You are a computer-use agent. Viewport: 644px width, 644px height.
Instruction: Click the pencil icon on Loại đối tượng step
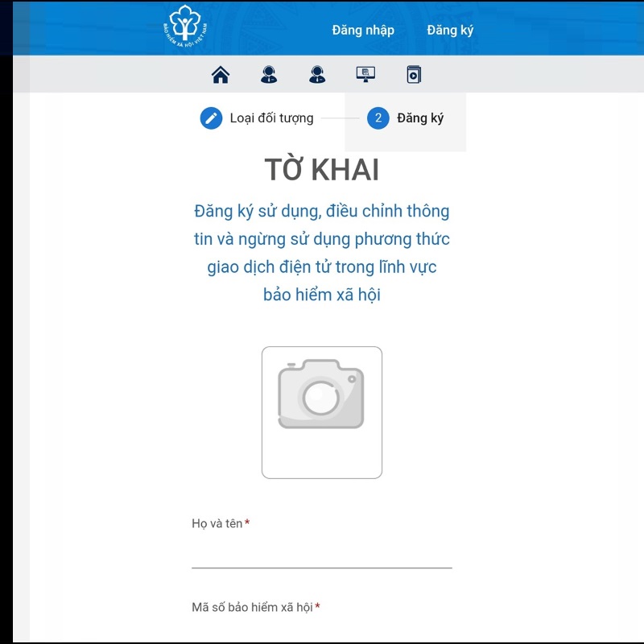point(211,117)
